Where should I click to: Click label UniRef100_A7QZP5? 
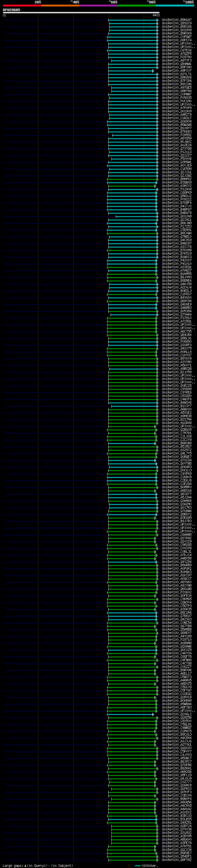[177, 54]
